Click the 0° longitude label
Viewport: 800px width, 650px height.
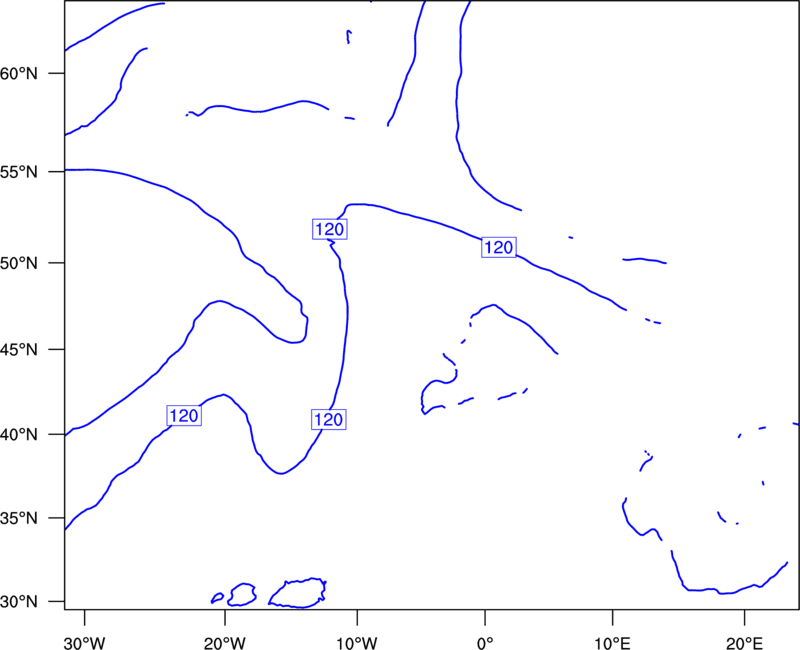click(x=485, y=643)
